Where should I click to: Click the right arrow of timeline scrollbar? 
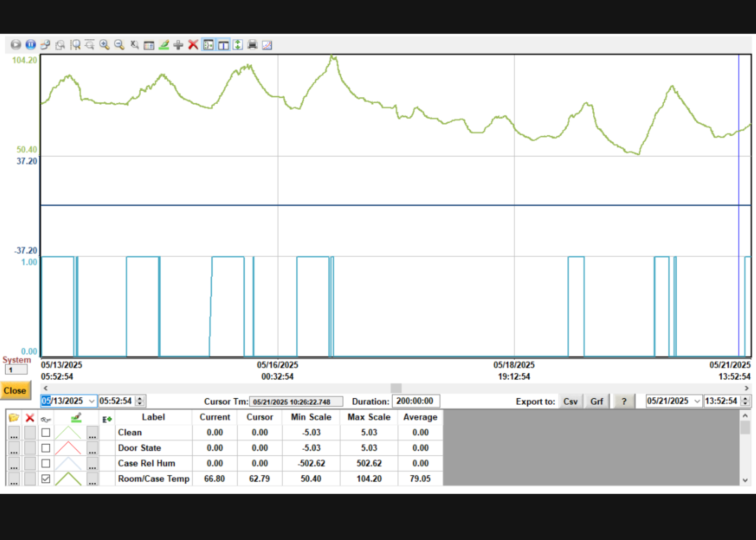747,388
